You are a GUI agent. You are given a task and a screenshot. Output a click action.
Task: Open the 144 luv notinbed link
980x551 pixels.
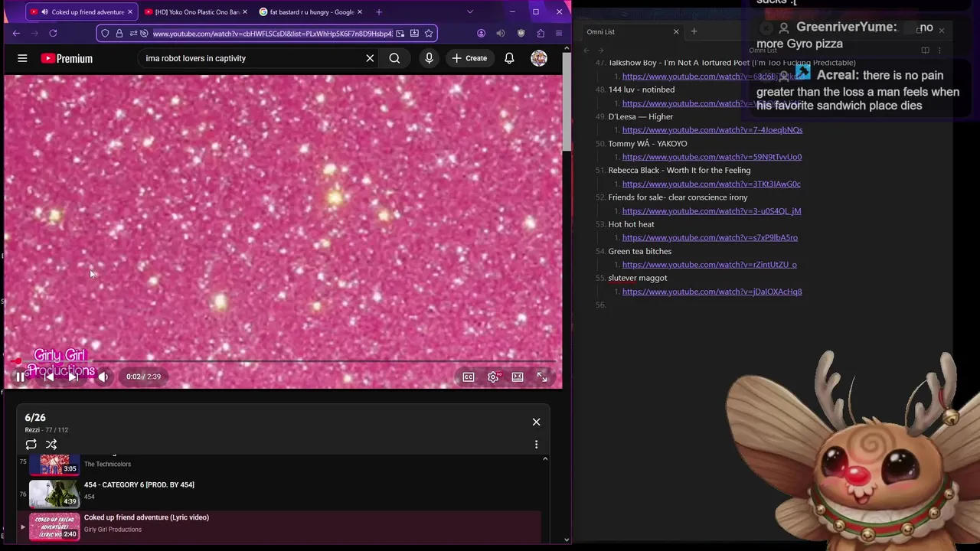(712, 103)
